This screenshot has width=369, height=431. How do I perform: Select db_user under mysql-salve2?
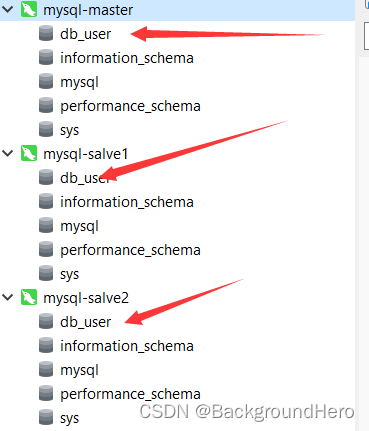(x=86, y=322)
